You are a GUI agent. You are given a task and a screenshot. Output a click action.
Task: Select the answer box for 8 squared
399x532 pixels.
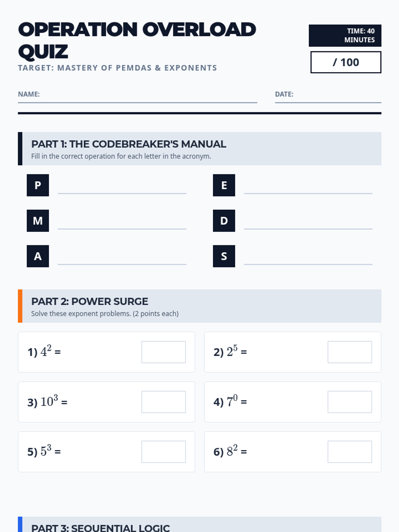tap(350, 452)
